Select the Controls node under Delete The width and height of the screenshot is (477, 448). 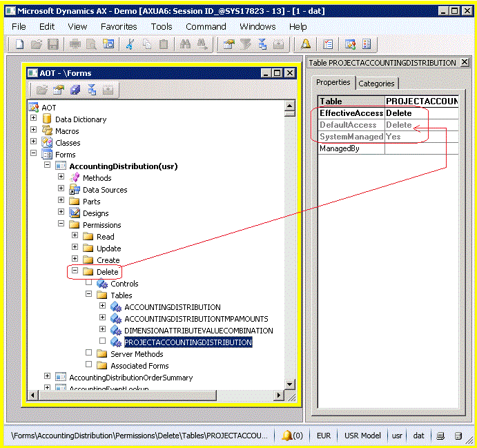(124, 284)
